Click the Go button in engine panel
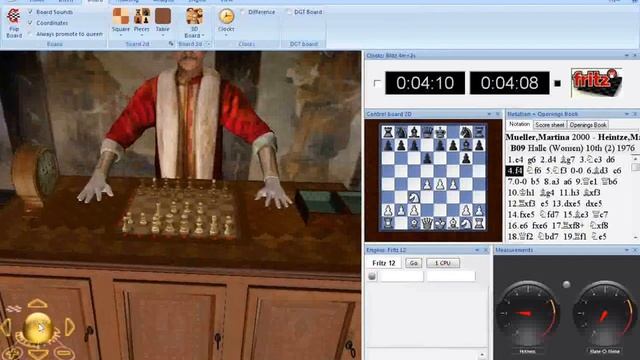 [413, 263]
